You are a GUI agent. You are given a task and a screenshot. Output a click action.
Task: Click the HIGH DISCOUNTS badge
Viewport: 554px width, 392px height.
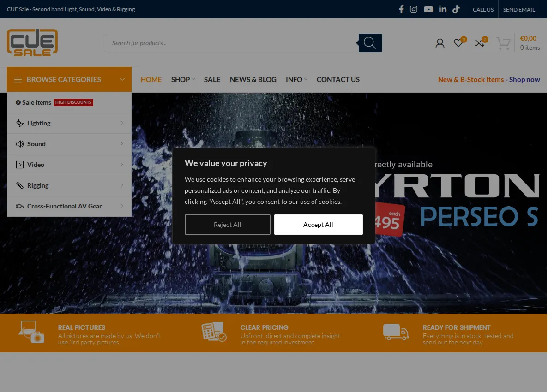[x=73, y=102]
